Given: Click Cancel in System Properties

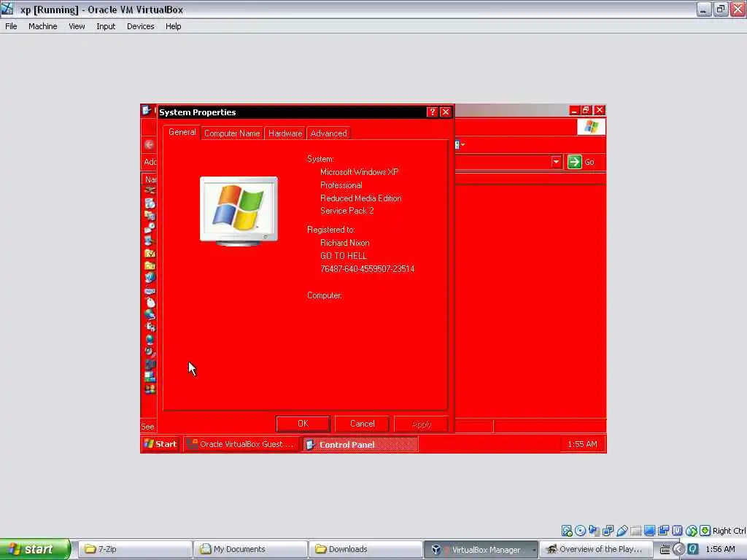Looking at the screenshot, I should pyautogui.click(x=362, y=424).
